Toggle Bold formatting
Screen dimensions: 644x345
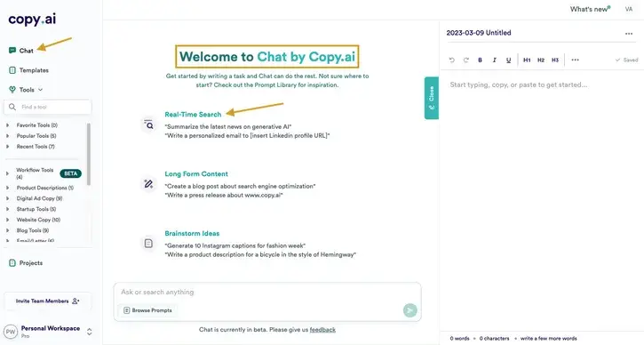click(x=481, y=60)
